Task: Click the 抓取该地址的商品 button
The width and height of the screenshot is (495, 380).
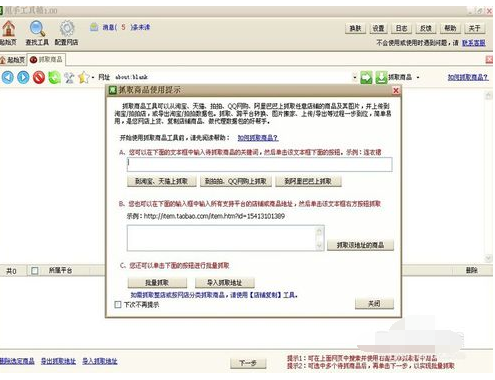Action: click(x=360, y=245)
